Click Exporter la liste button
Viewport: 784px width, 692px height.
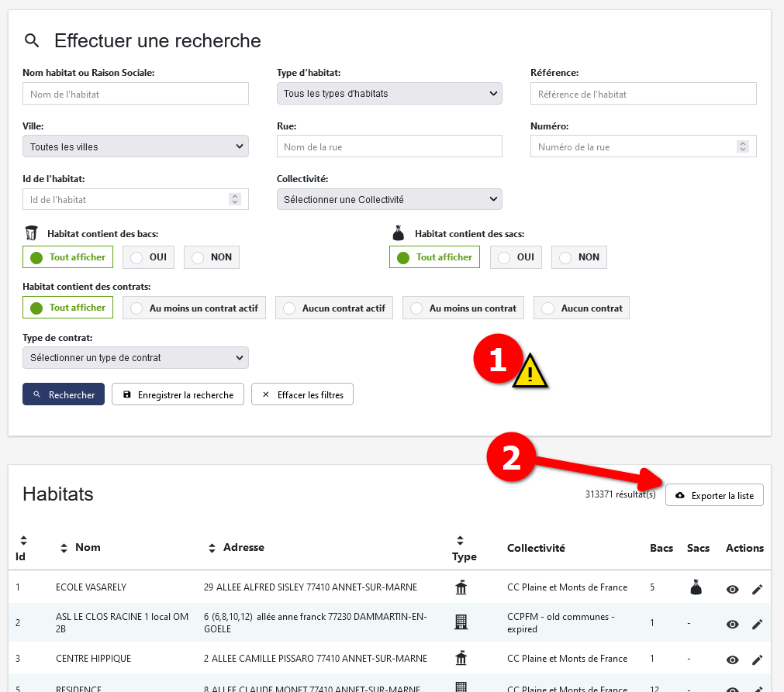point(714,495)
